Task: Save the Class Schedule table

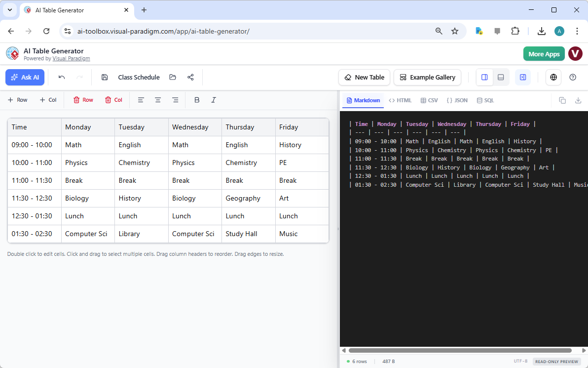Action: point(104,77)
